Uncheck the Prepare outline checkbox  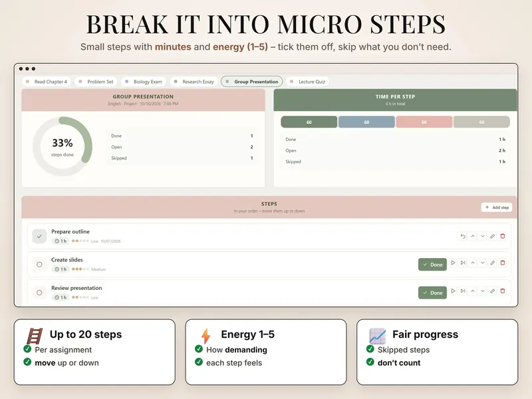pyautogui.click(x=39, y=237)
